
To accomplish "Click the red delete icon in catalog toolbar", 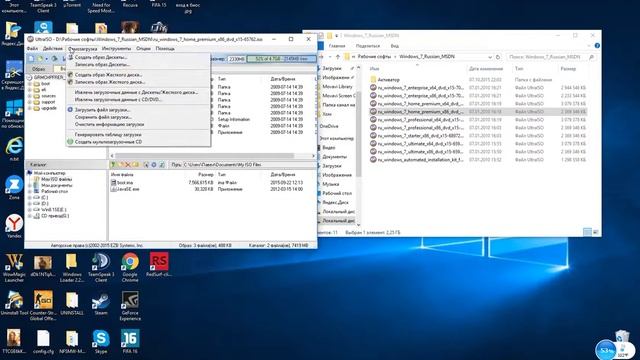I will (x=128, y=165).
